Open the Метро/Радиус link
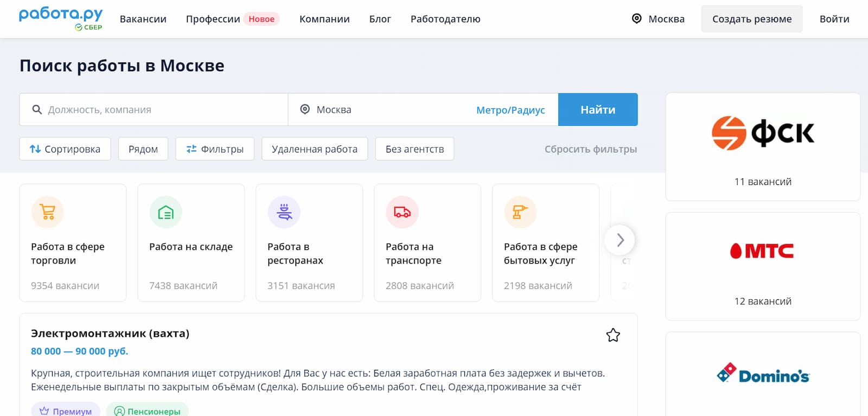 510,110
